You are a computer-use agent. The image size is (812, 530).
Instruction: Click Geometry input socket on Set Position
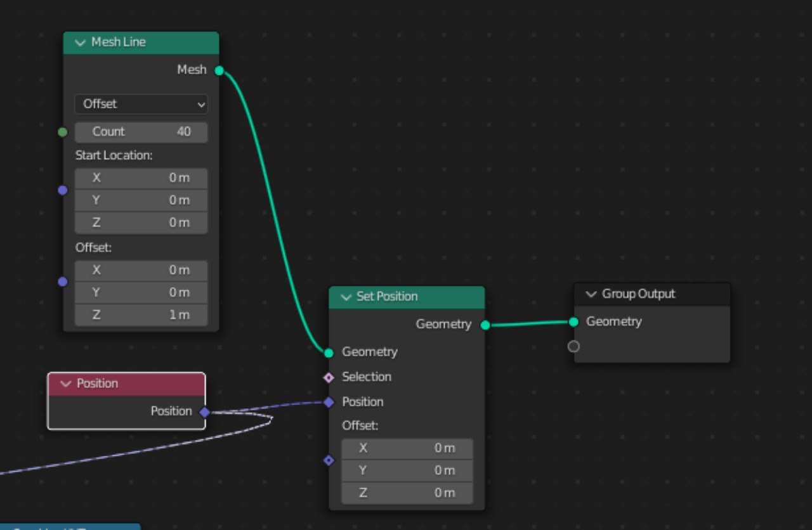coord(329,352)
